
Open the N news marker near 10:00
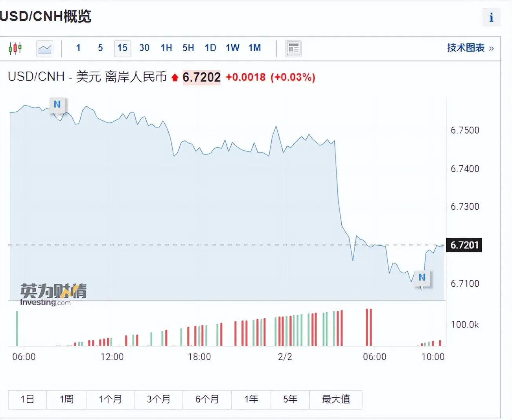422,278
